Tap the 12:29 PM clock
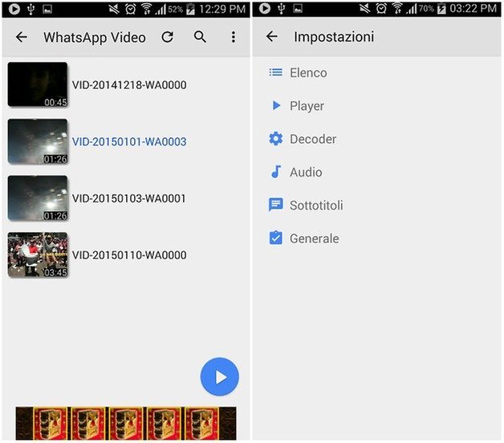The width and height of the screenshot is (504, 443). pos(222,9)
